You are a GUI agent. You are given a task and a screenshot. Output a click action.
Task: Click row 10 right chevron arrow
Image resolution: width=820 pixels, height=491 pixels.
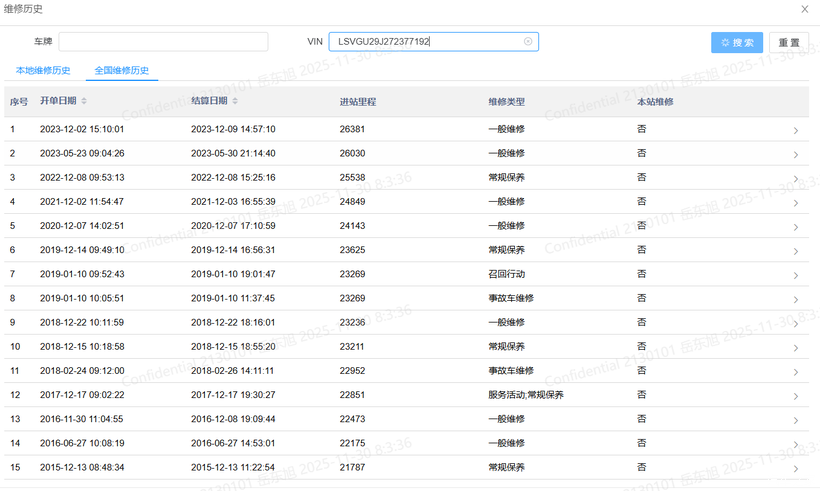[795, 348]
